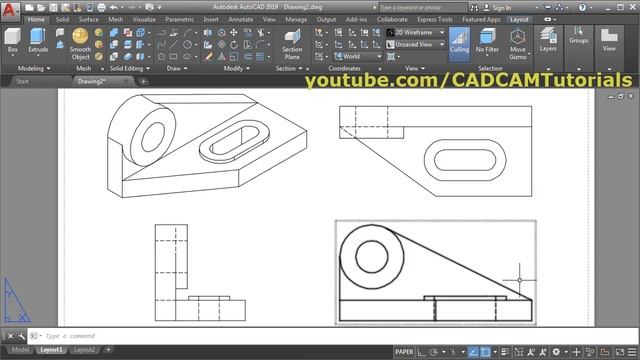Select the Rectangle tool in Draw panel

[x=173, y=56]
